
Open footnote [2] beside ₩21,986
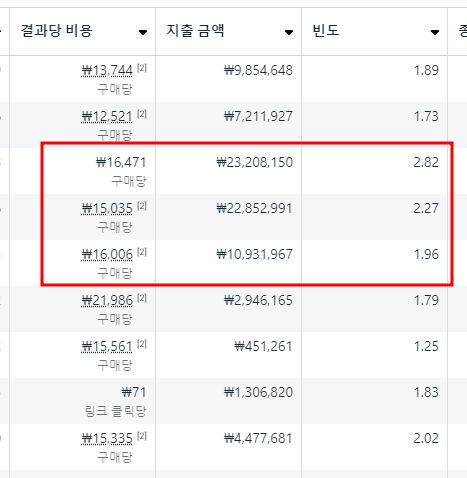[x=142, y=298]
